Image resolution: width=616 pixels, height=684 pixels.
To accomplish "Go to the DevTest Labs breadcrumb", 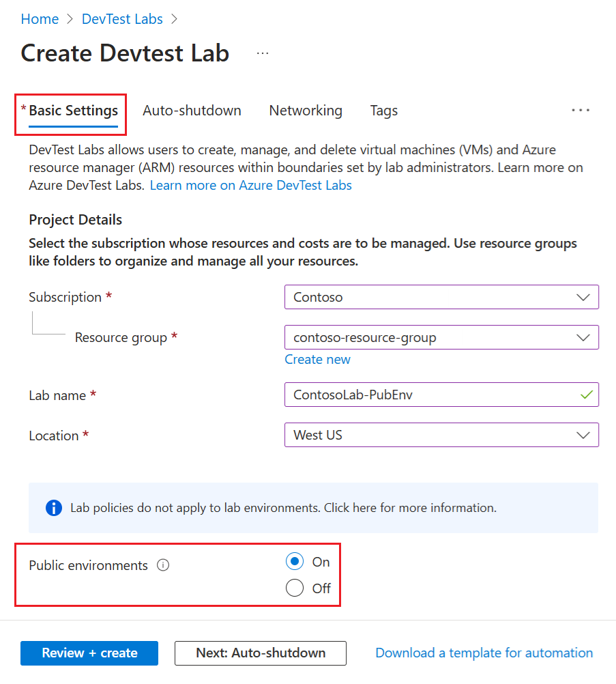I will point(122,19).
